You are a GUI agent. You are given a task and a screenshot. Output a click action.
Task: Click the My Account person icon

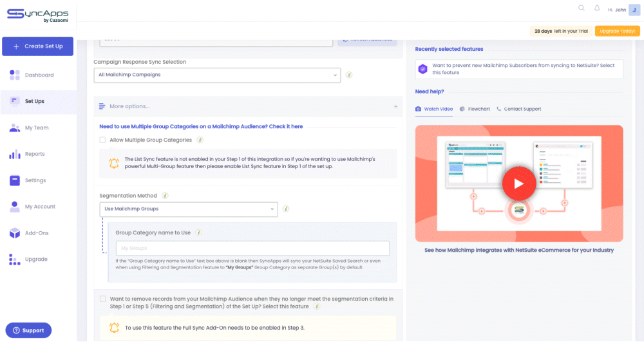pos(15,207)
